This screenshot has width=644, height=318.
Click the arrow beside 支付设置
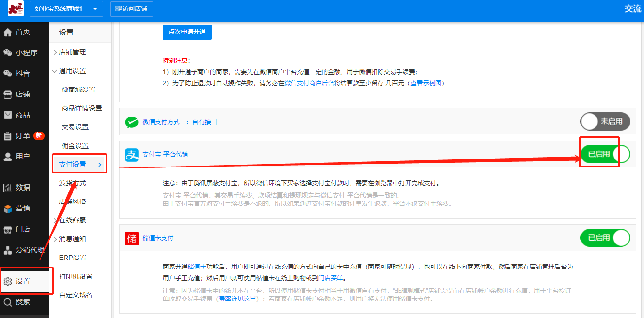click(100, 164)
